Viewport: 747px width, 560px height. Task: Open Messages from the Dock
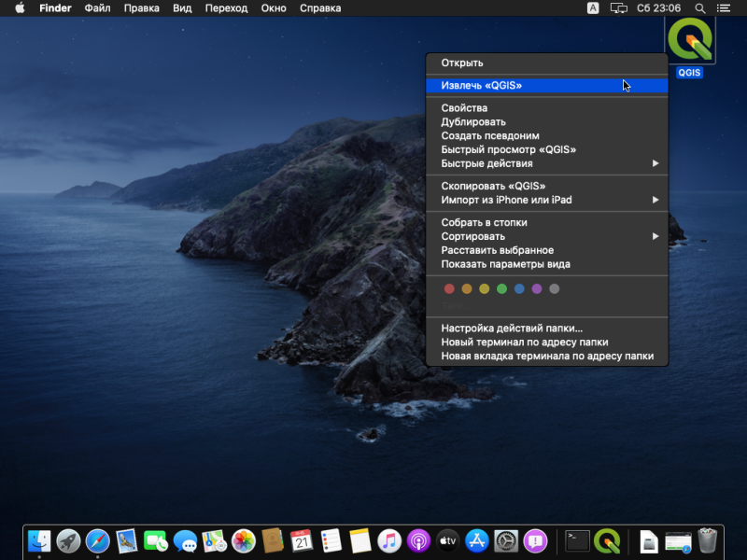point(185,541)
